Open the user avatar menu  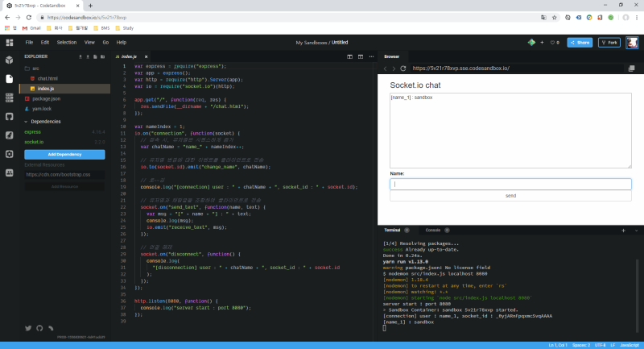point(632,43)
